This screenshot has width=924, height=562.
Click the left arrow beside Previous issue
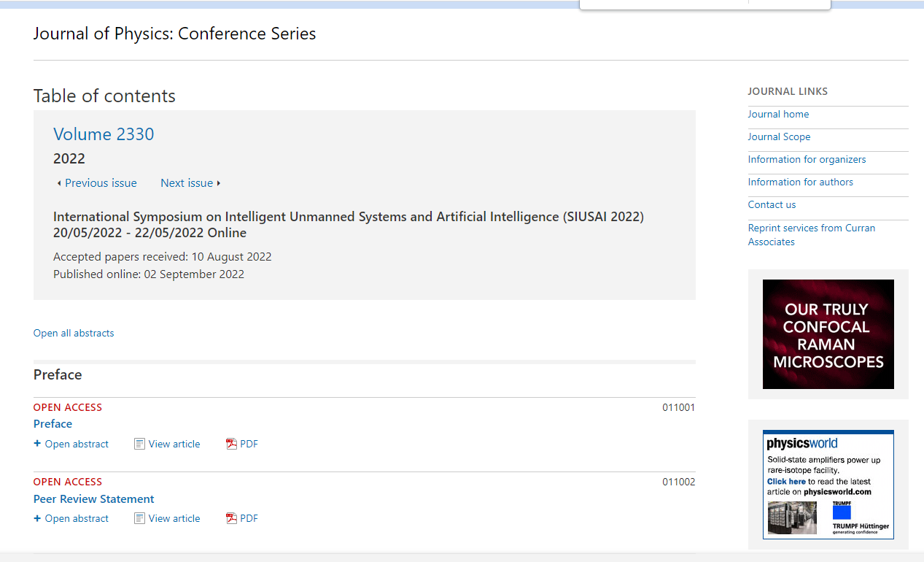[x=59, y=183]
